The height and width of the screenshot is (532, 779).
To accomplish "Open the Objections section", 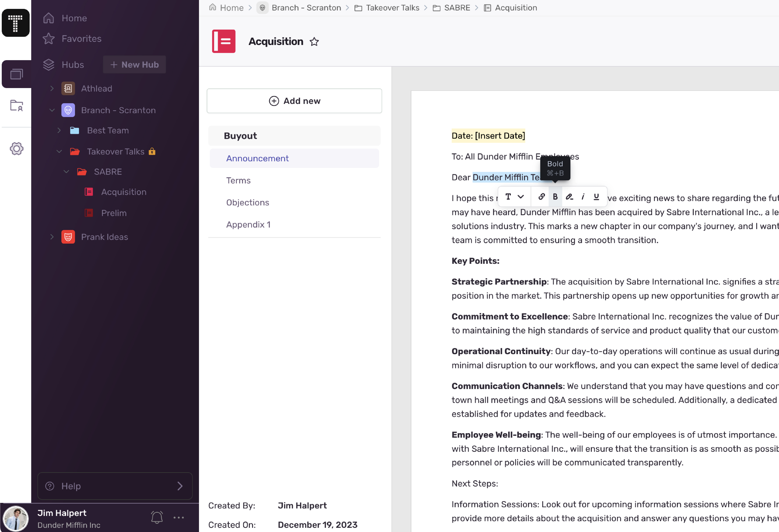I will tap(248, 202).
